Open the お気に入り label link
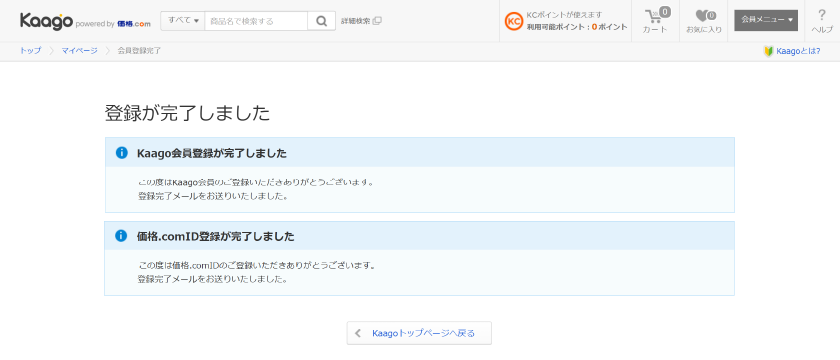This screenshot has height=360, width=840. 704,29
